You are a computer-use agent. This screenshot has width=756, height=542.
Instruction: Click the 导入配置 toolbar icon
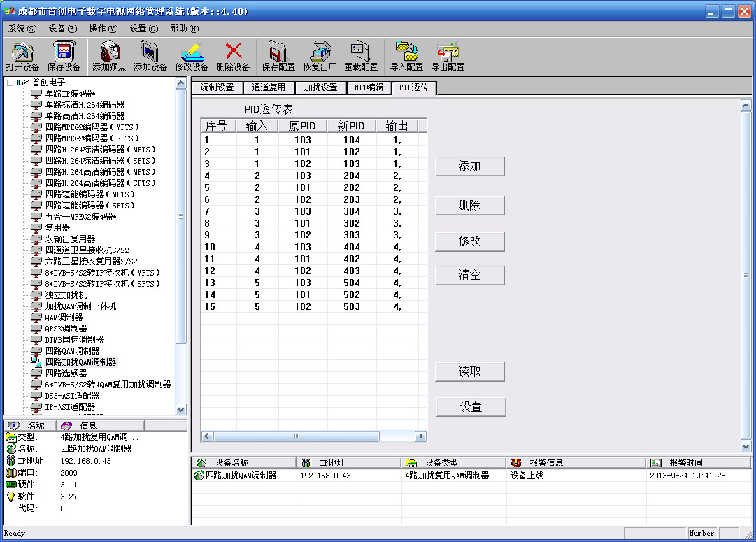point(406,52)
